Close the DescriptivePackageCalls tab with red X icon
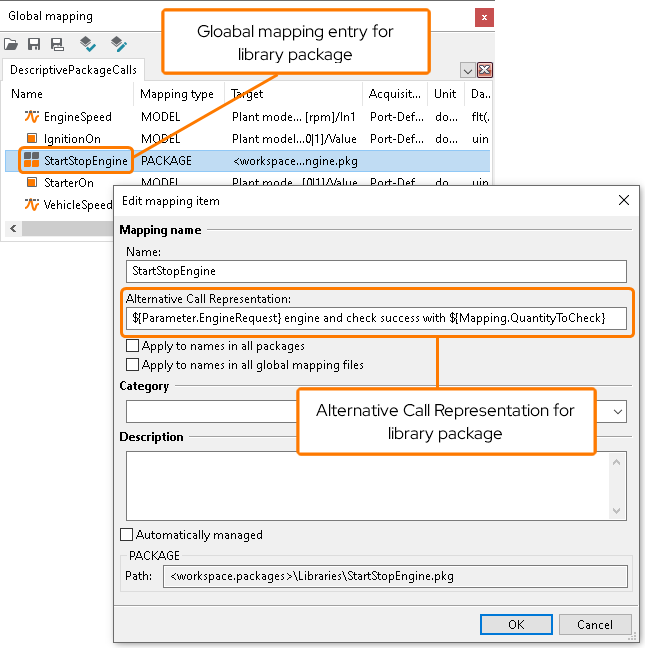645x648 pixels. [x=485, y=70]
